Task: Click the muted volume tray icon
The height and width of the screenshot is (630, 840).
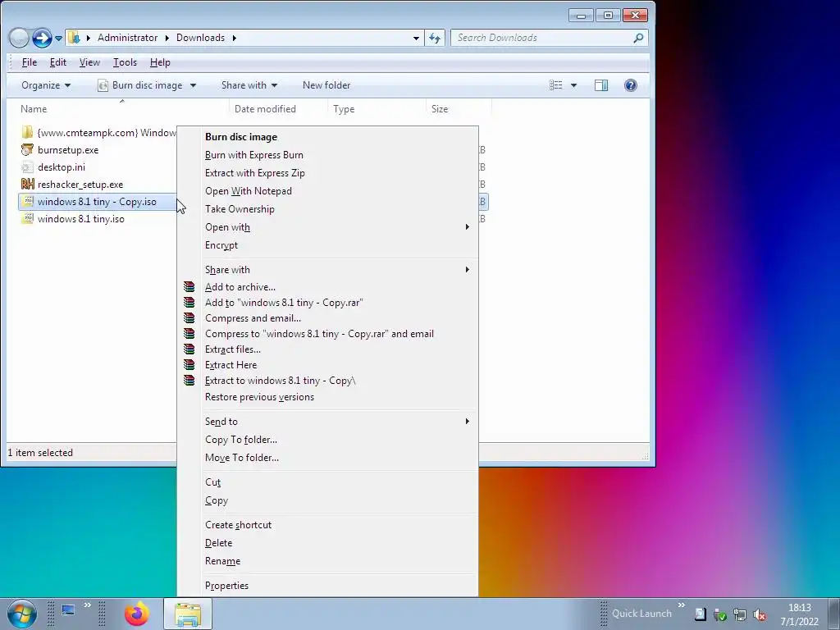Action: pos(759,614)
